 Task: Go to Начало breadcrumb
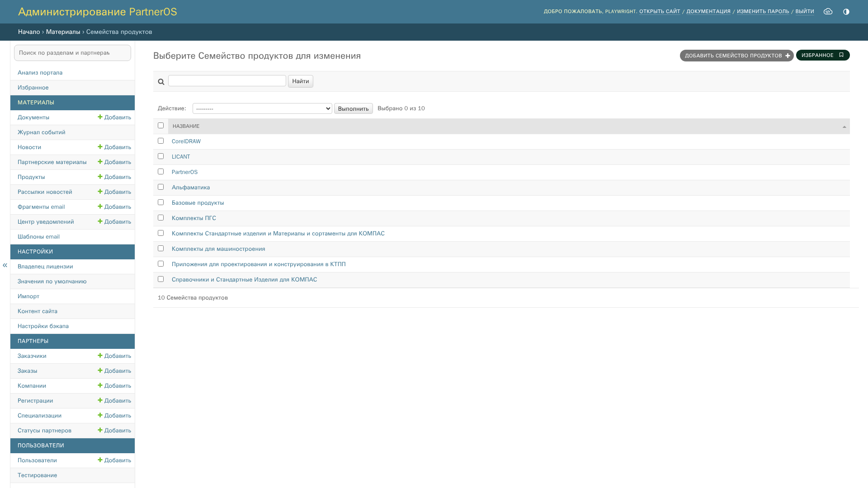(x=29, y=32)
